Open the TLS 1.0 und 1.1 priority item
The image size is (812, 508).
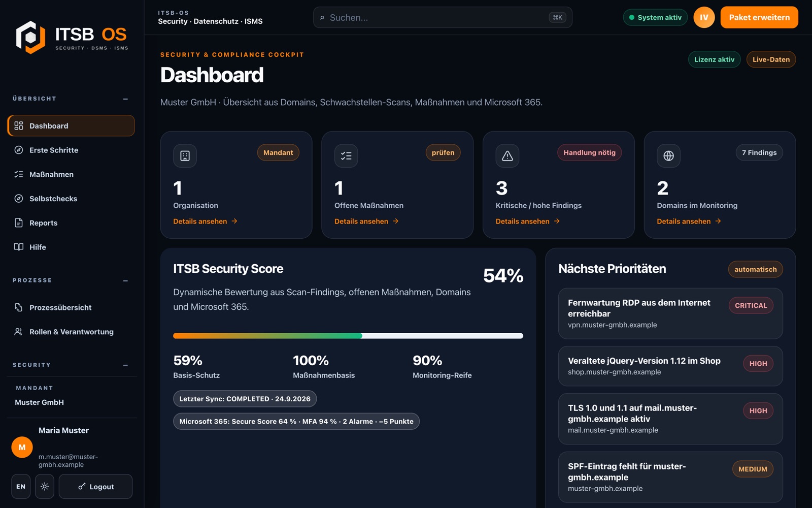(x=670, y=419)
